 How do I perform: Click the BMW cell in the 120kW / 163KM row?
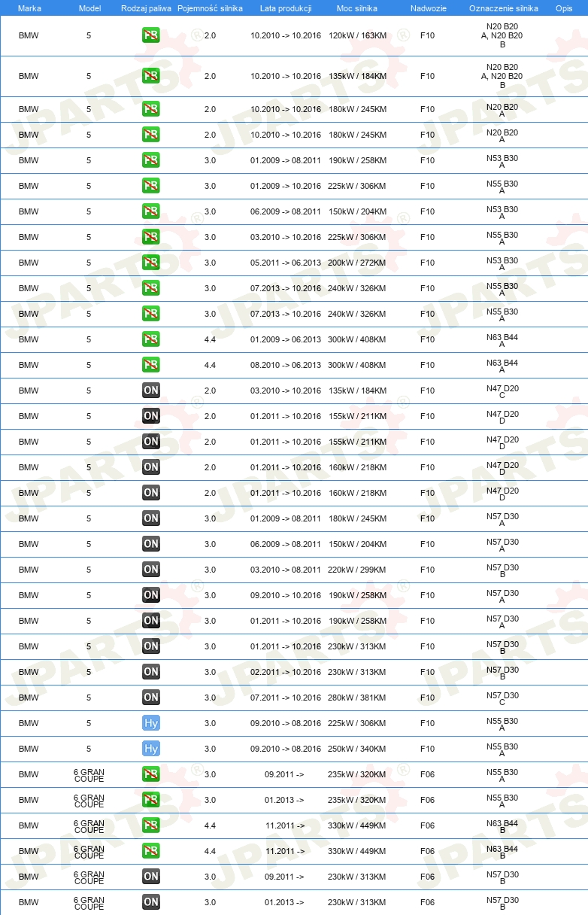(29, 35)
